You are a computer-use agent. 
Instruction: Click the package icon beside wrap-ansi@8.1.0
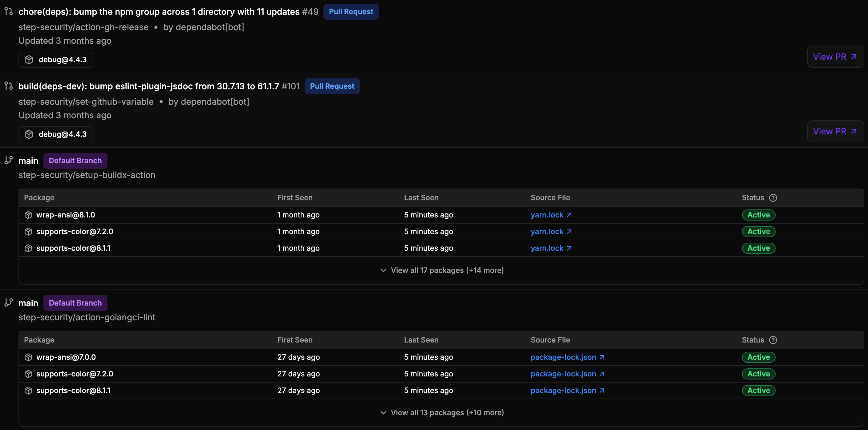click(x=28, y=215)
